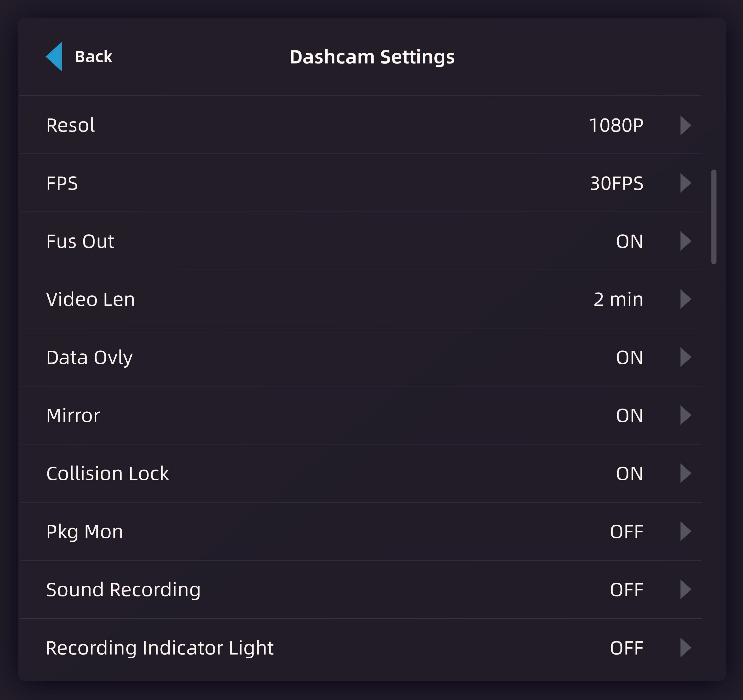
Task: Select the Fus Out menu row label
Action: (x=80, y=242)
